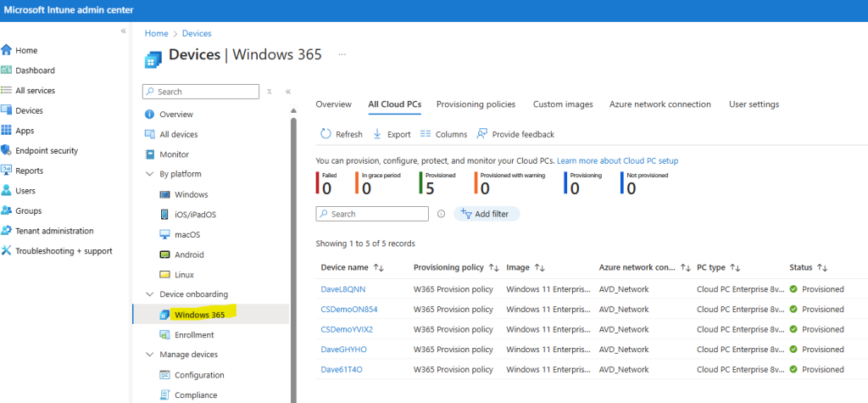This screenshot has height=403, width=868.
Task: Click the Cloud PCs search field
Action: (372, 214)
